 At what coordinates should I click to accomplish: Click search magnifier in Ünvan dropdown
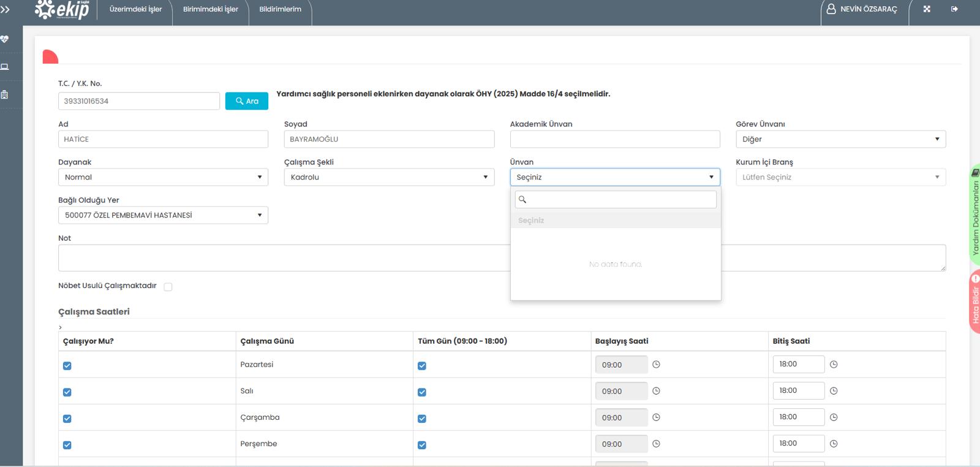click(x=522, y=199)
